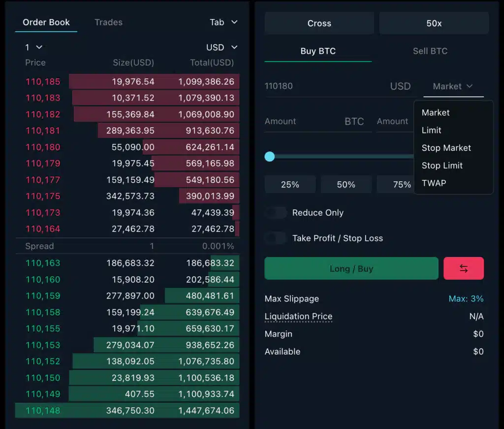
Task: Click the BTC Amount input field
Action: [303, 122]
